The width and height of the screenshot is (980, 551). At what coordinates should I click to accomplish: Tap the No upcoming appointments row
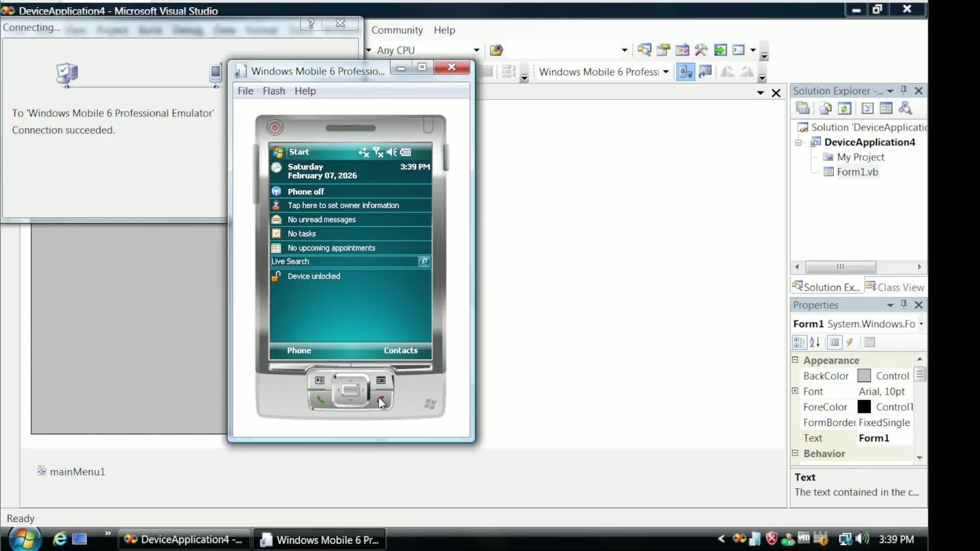click(x=351, y=248)
